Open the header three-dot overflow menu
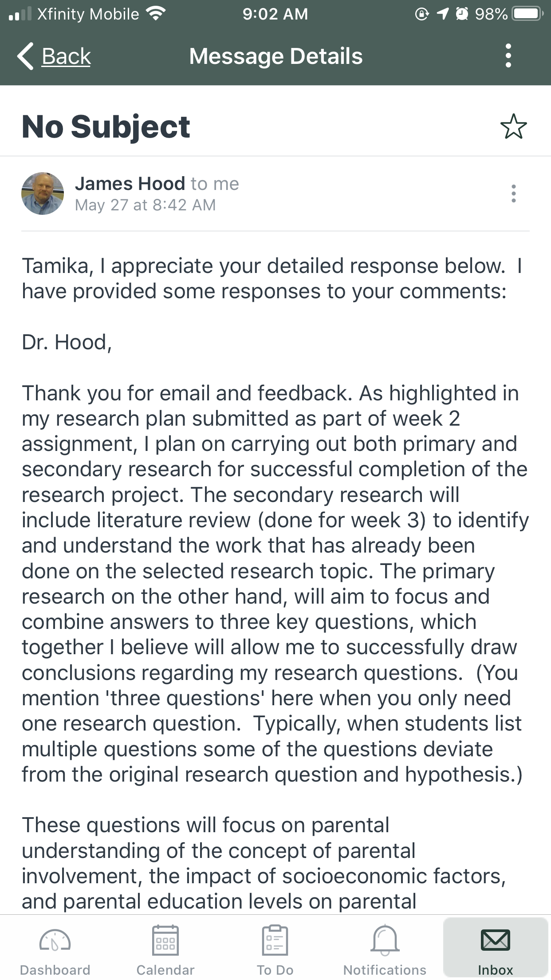551x980 pixels. pos(508,56)
